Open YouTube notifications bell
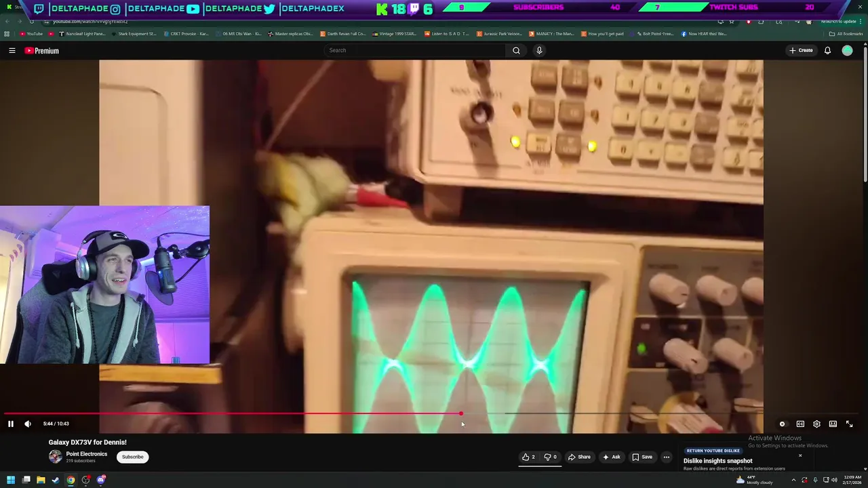The width and height of the screenshot is (868, 488). tap(827, 50)
